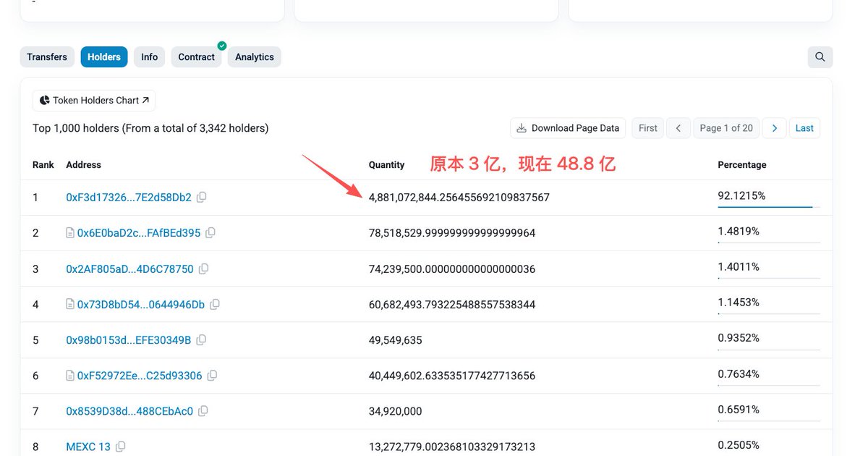
Task: Copy address 0xF3d17326...7E2d58Db2 via copy icon
Action: [202, 197]
